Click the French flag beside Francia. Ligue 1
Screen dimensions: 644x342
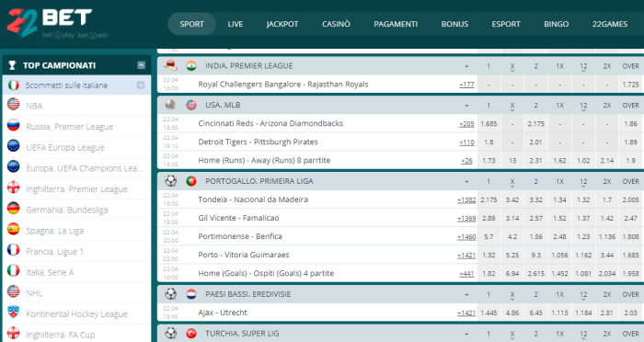point(14,250)
